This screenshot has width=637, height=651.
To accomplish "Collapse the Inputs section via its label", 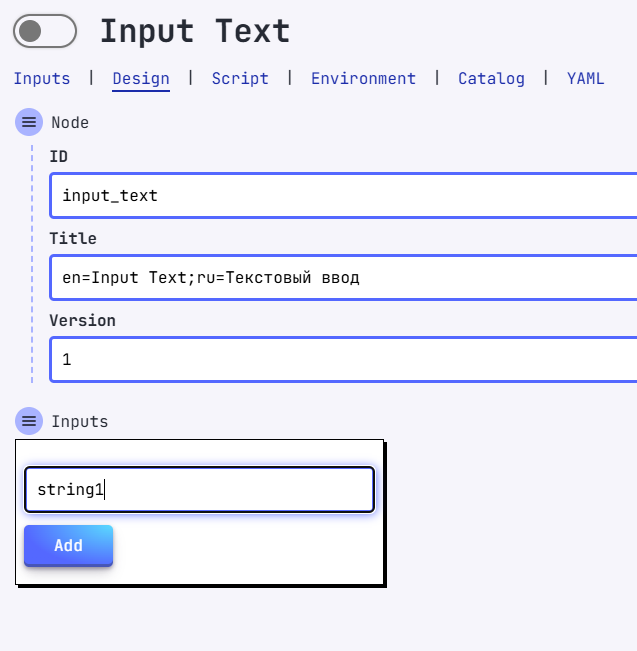I will pos(79,422).
